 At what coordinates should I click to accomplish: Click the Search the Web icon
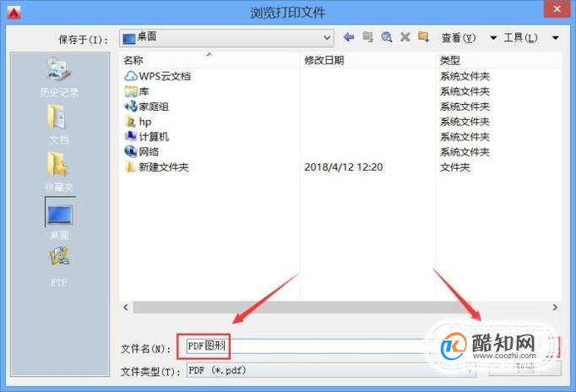387,36
